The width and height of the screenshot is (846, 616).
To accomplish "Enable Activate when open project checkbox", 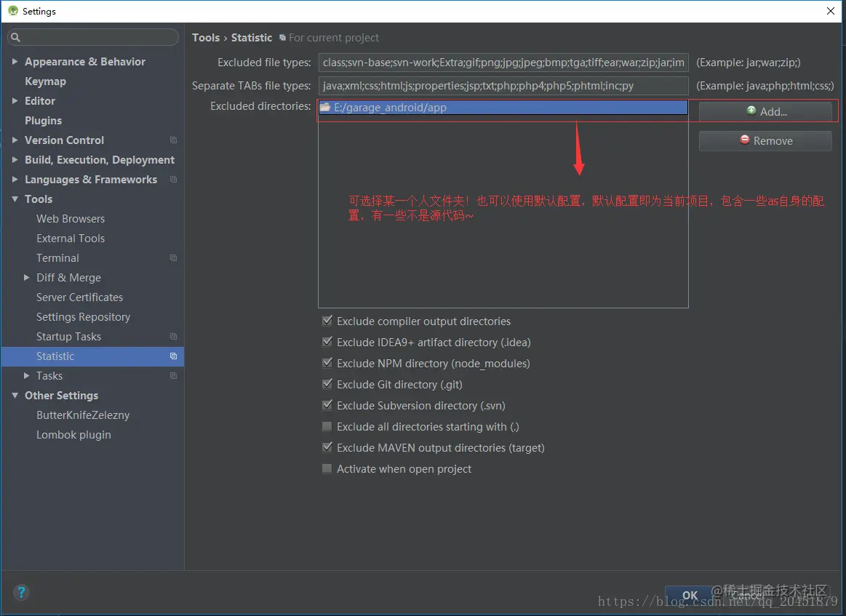I will coord(327,469).
